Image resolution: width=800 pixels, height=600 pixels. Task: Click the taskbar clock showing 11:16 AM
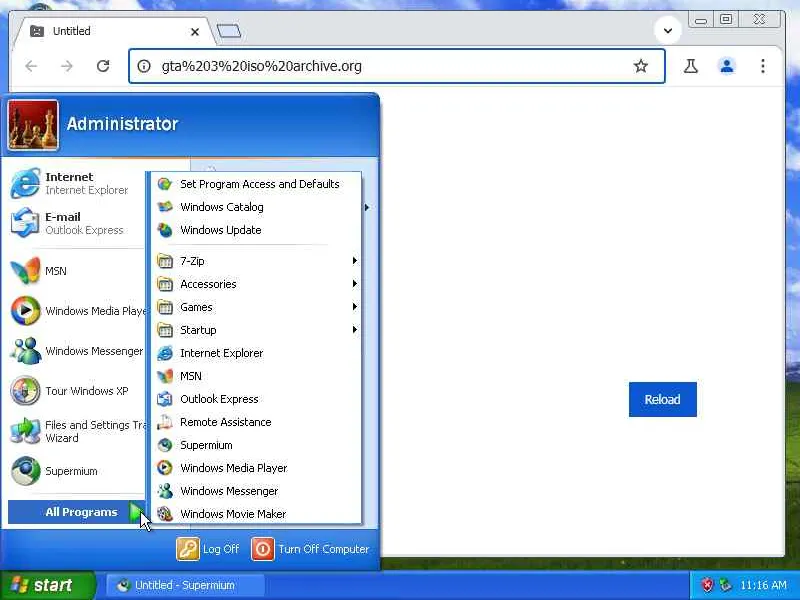[763, 585]
